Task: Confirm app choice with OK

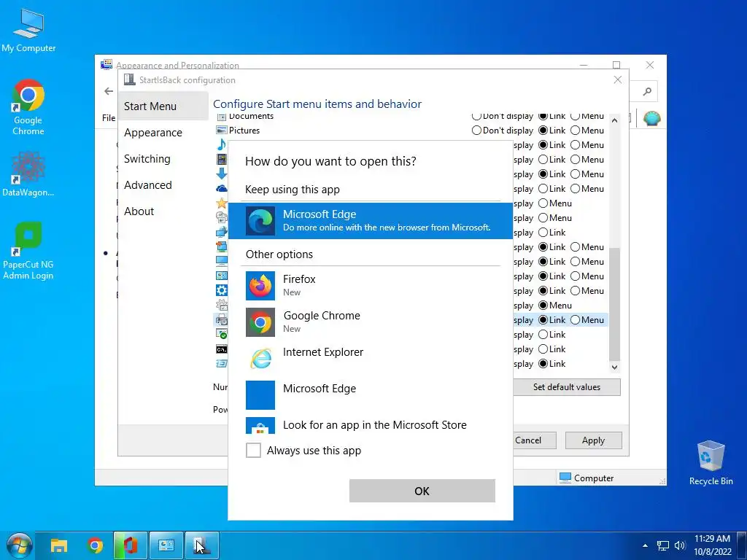Action: click(422, 491)
